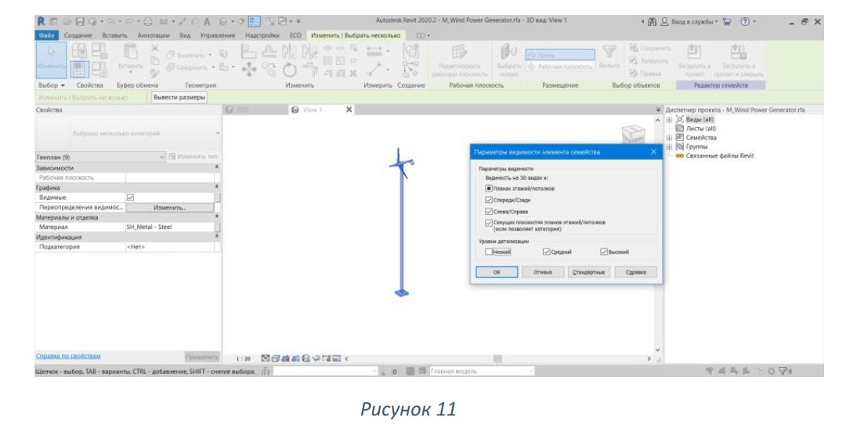Enable the Низкий detail level checkbox
This screenshot has height=432, width=868.
pos(489,252)
